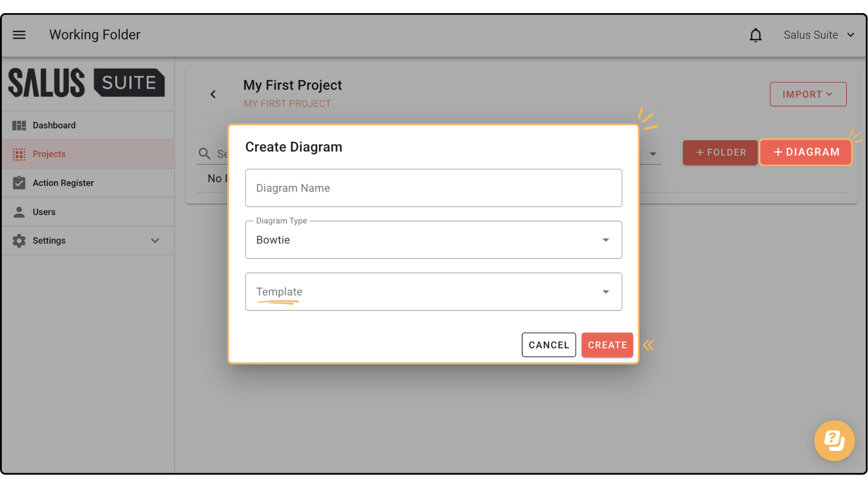Image resolution: width=868 pixels, height=488 pixels.
Task: Click the Dashboard grid icon
Action: pos(19,125)
